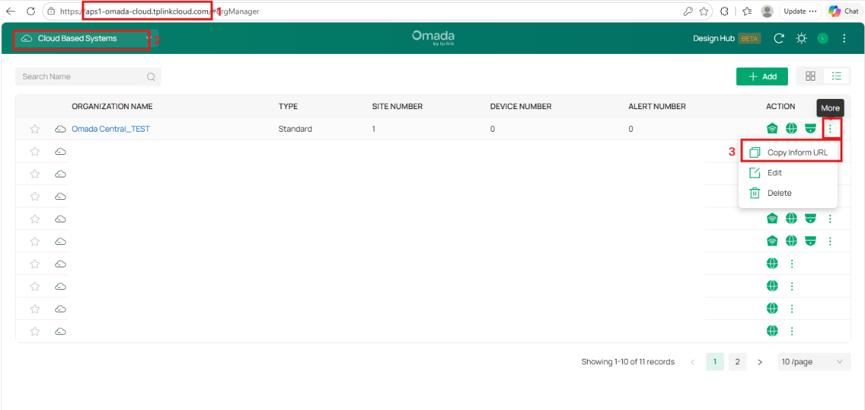Reload the page with the browser refresh icon
The width and height of the screenshot is (865, 410).
[31, 11]
